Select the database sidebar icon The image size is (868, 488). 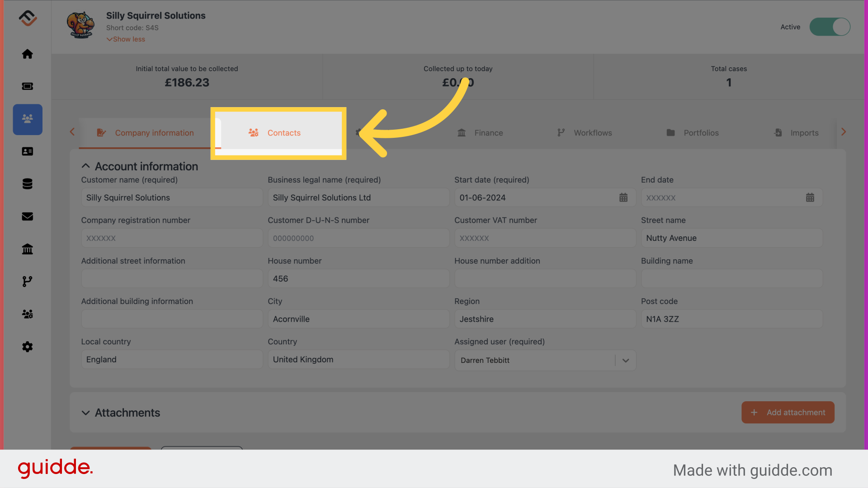point(28,183)
